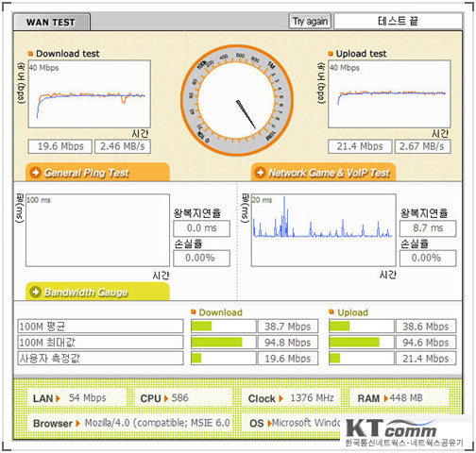Click the speedometer gauge dial

[237, 100]
